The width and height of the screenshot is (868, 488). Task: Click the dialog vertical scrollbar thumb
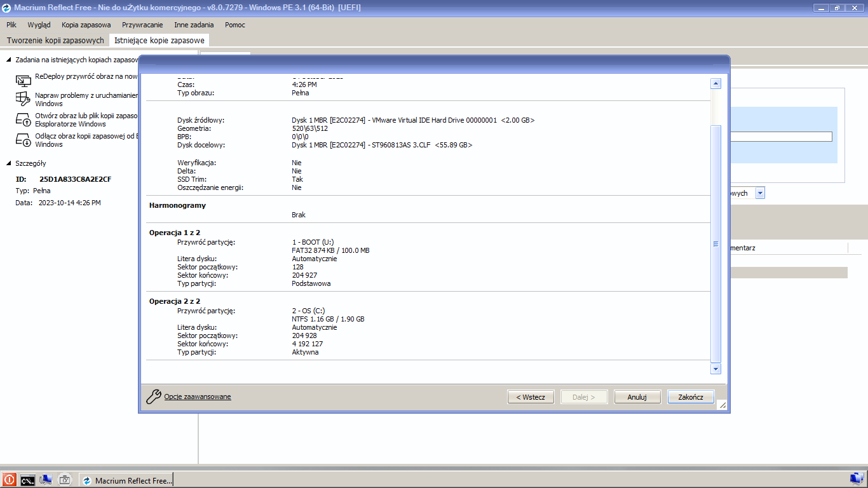pos(715,244)
